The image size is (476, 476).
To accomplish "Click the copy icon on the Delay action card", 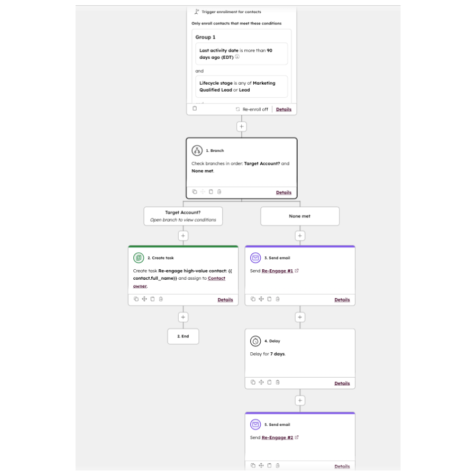I will 269,382.
